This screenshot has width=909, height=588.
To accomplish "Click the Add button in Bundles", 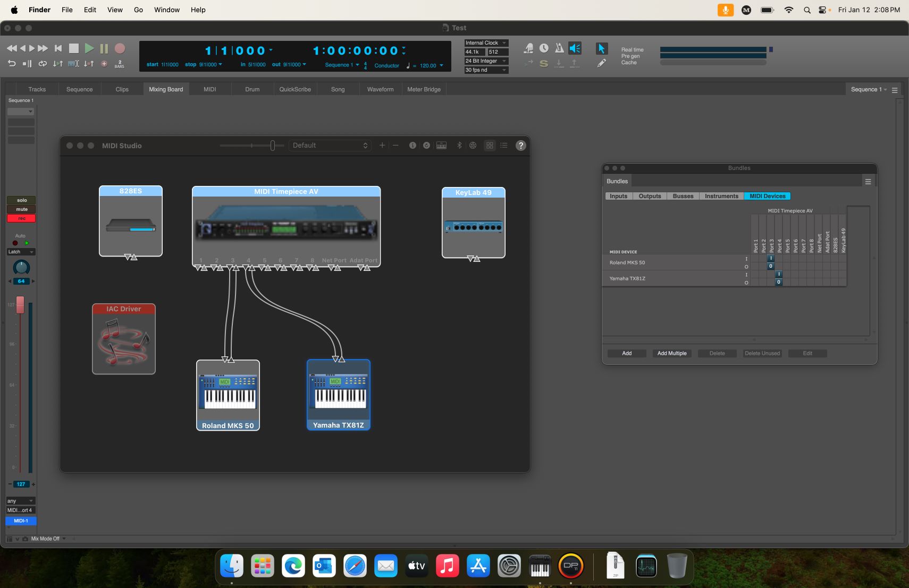I will click(627, 353).
